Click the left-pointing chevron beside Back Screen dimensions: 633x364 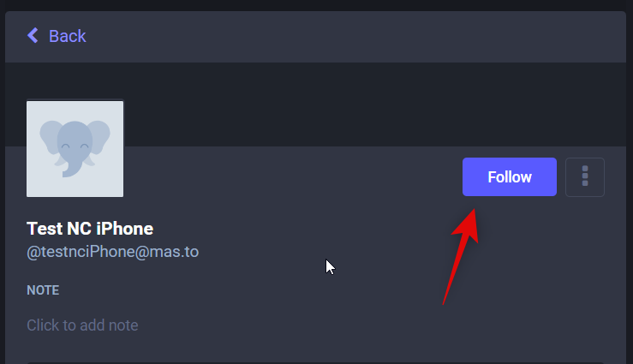[33, 35]
